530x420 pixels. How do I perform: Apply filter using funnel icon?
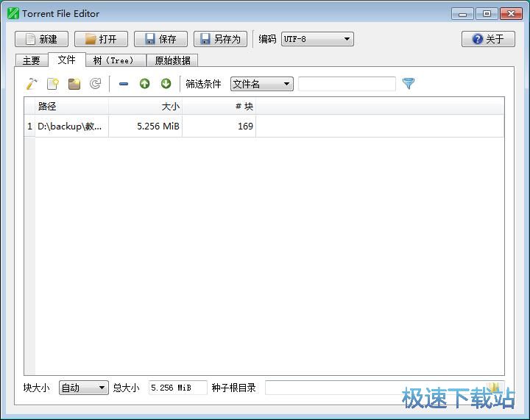409,83
